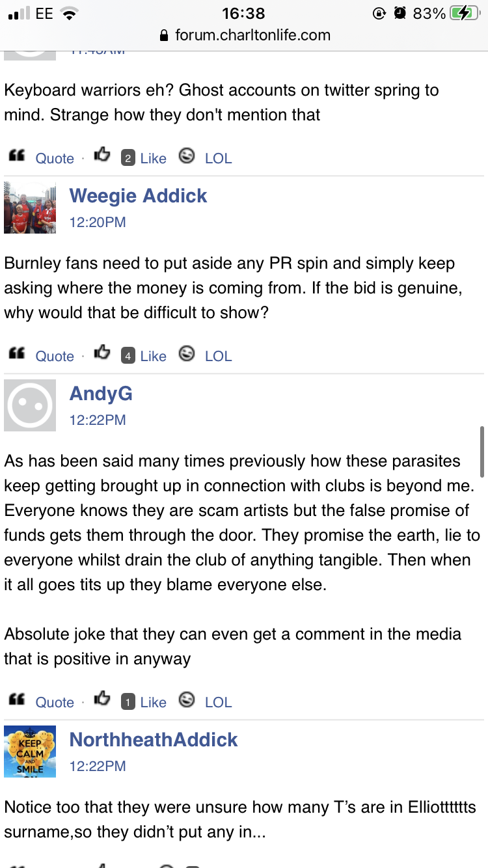Tap the padlock icon in address bar
This screenshot has width=488, height=868.
[164, 36]
